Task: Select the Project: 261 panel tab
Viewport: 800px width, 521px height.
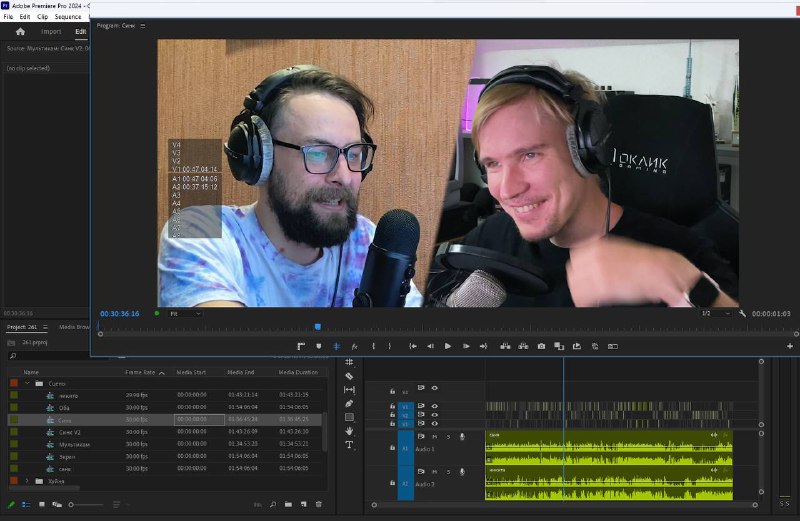Action: 21,327
